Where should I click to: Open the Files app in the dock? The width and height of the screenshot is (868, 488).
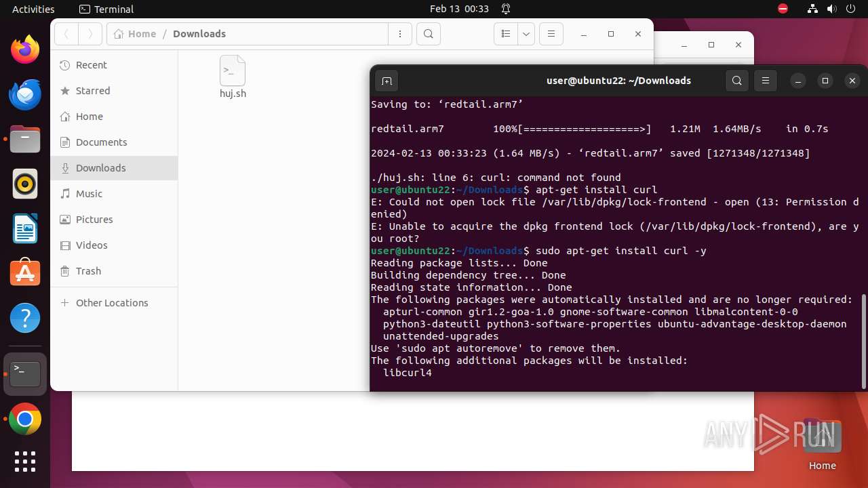point(25,139)
